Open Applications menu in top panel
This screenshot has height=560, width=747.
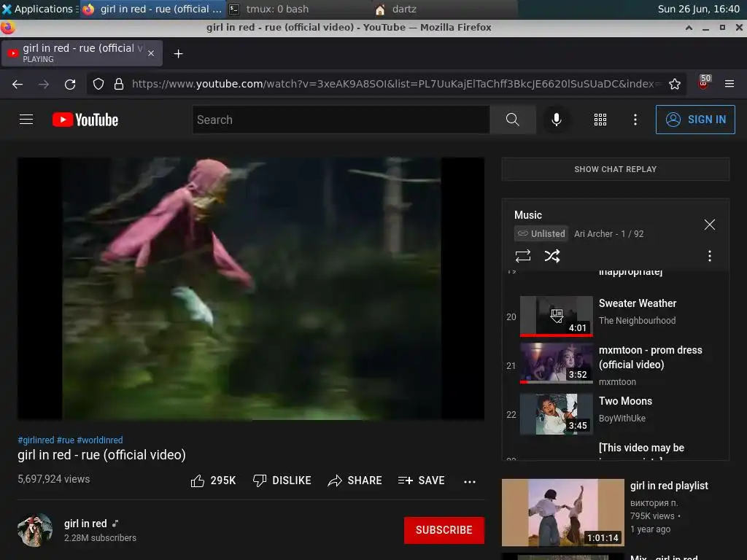[39, 9]
